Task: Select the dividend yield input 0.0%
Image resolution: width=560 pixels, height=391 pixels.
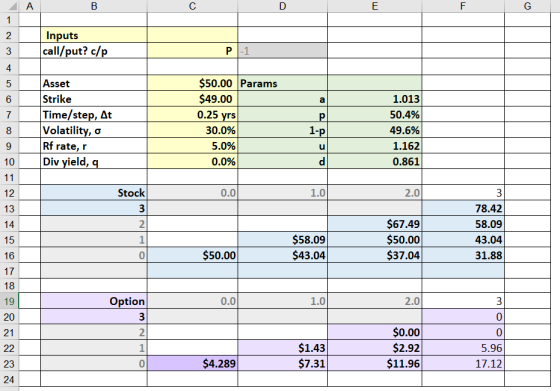Action: pos(192,162)
